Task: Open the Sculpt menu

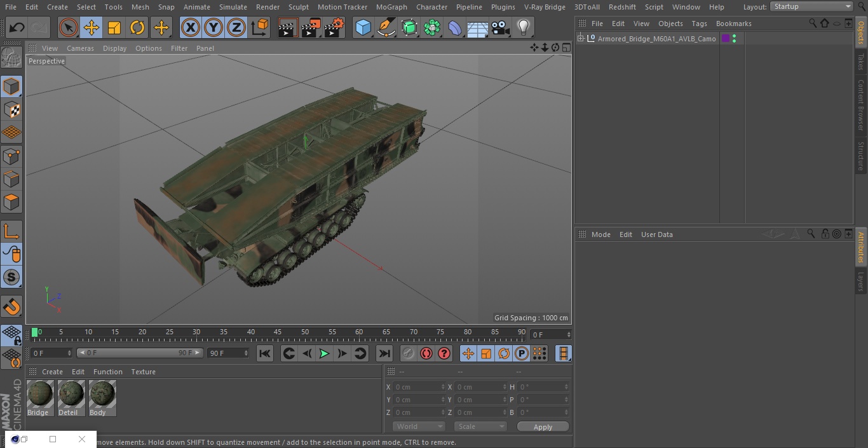Action: (298, 7)
